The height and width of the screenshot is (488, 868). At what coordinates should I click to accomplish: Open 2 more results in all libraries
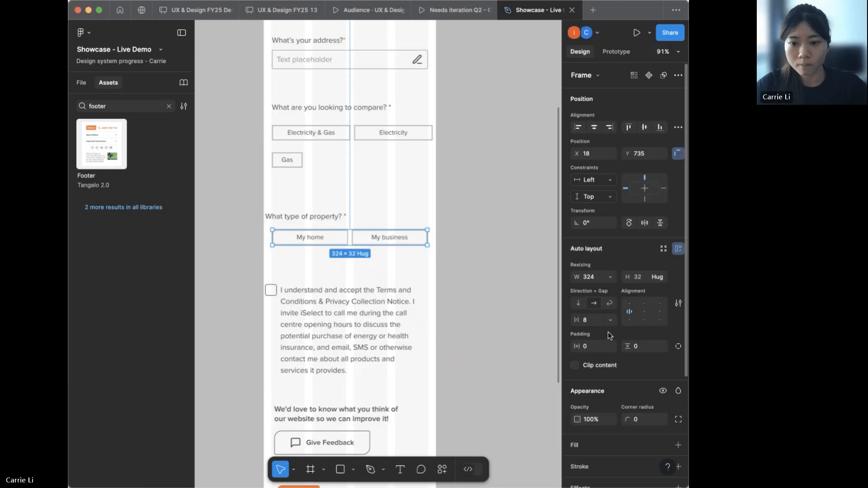(123, 207)
